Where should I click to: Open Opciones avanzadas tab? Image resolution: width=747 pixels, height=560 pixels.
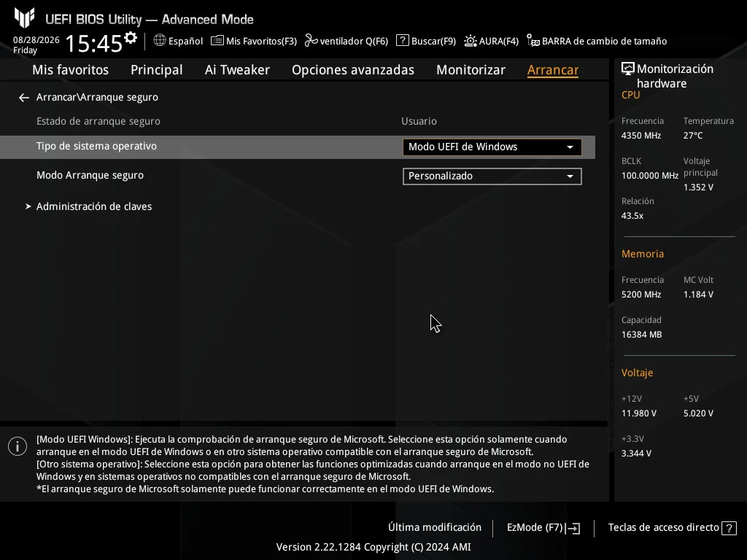tap(353, 69)
